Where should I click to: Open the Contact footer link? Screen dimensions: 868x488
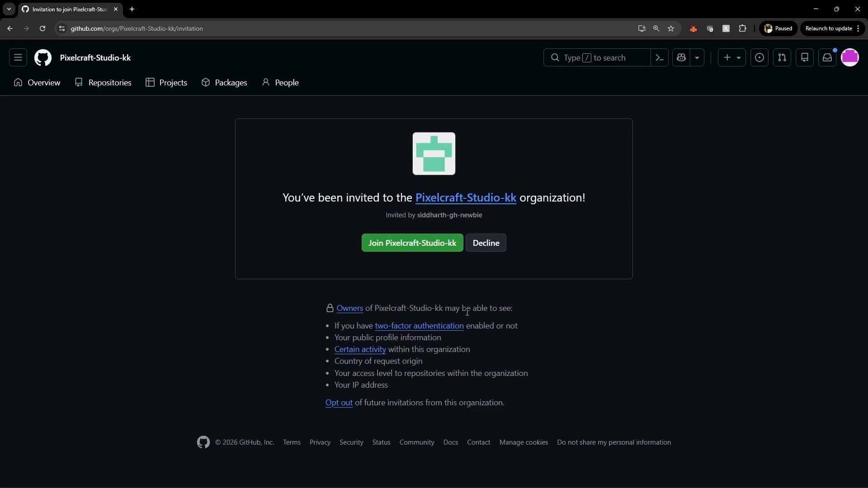click(478, 442)
